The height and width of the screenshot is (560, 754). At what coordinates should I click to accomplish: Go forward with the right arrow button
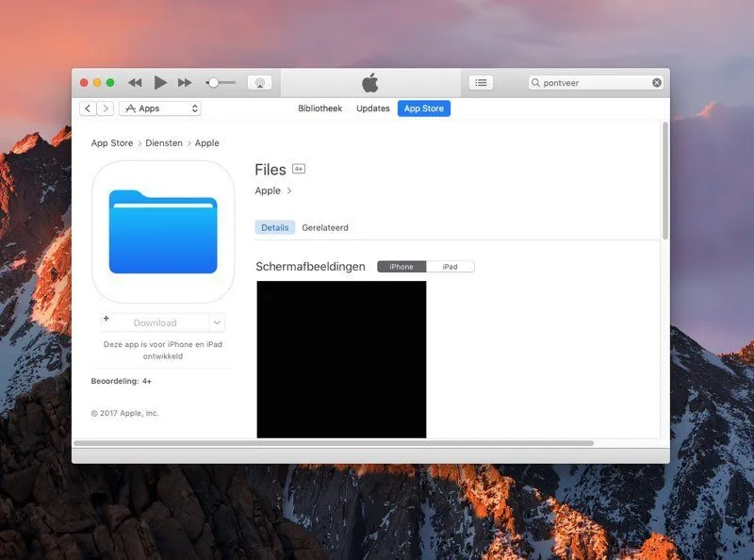106,108
